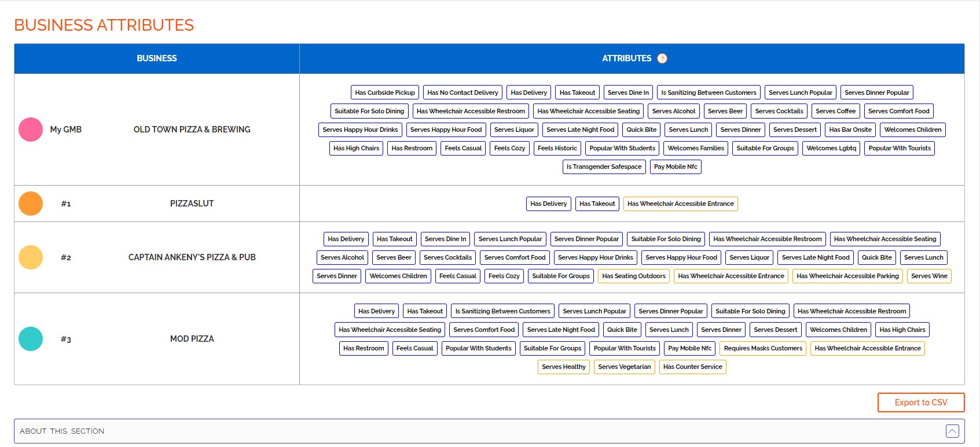This screenshot has height=447, width=980.
Task: Select the Has Seating Outdoors tag
Action: click(x=633, y=276)
